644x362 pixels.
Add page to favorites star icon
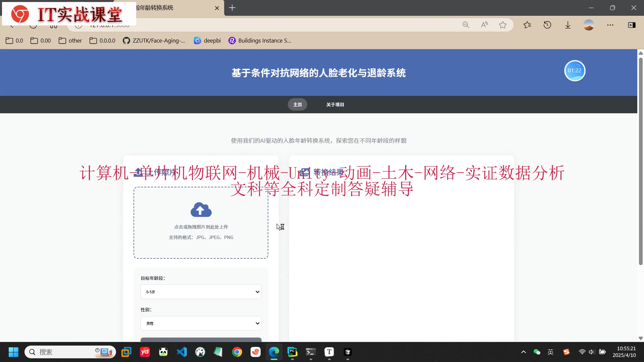(502, 25)
